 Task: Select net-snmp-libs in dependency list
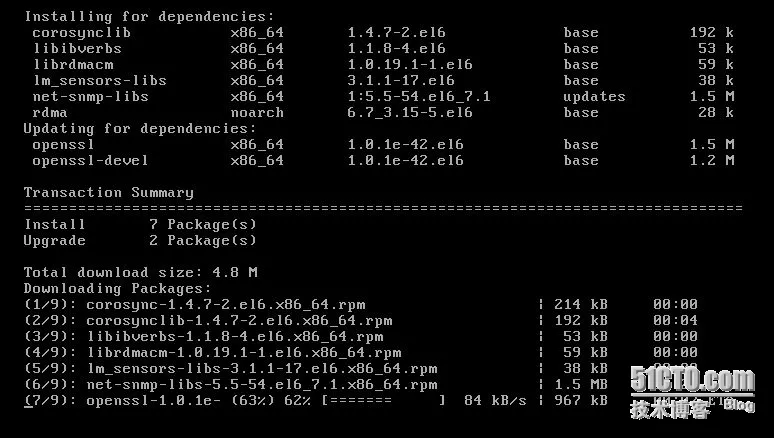(90, 96)
